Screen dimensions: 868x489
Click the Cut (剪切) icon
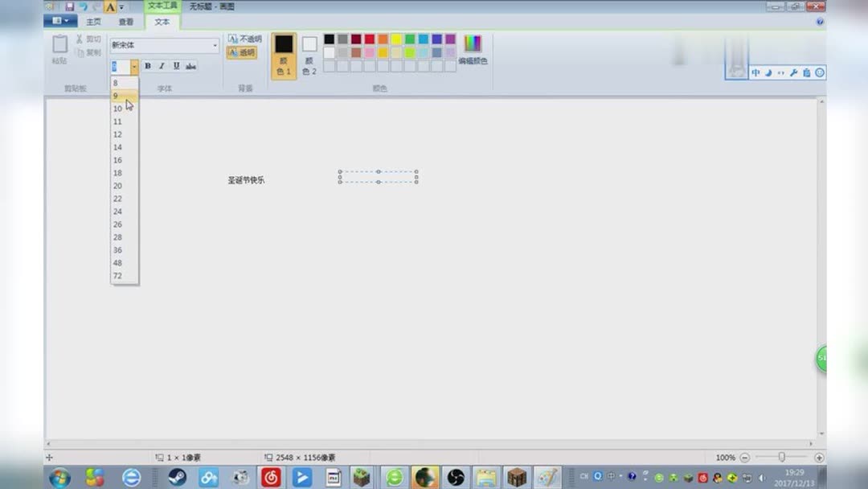84,39
